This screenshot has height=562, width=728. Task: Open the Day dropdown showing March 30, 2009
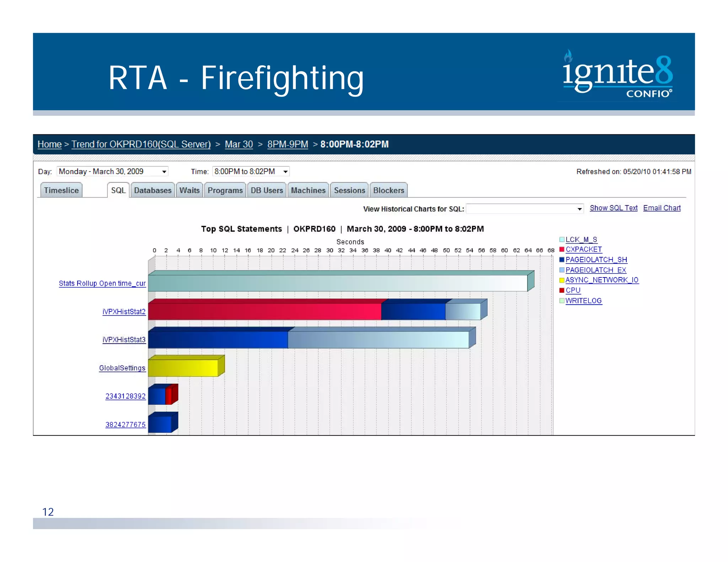click(112, 172)
